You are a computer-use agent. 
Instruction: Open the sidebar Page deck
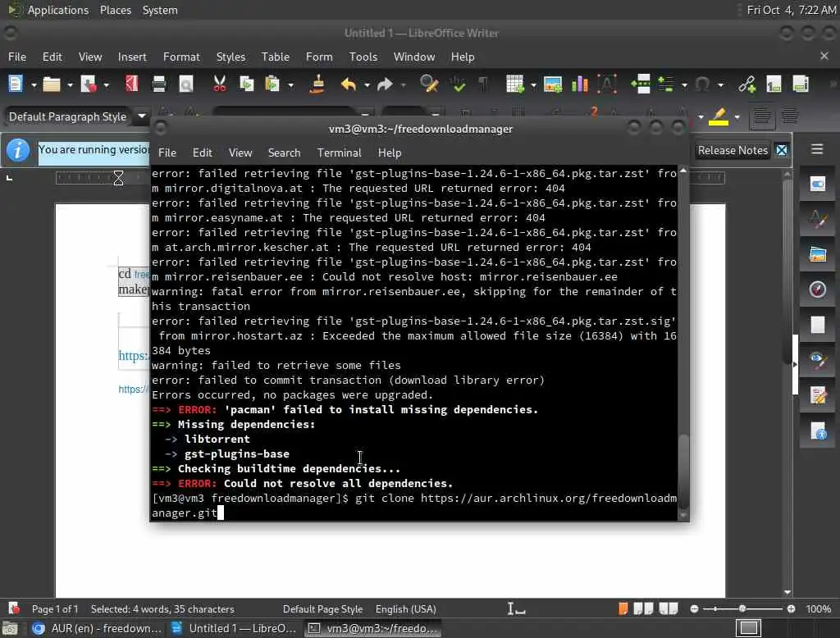click(x=818, y=326)
